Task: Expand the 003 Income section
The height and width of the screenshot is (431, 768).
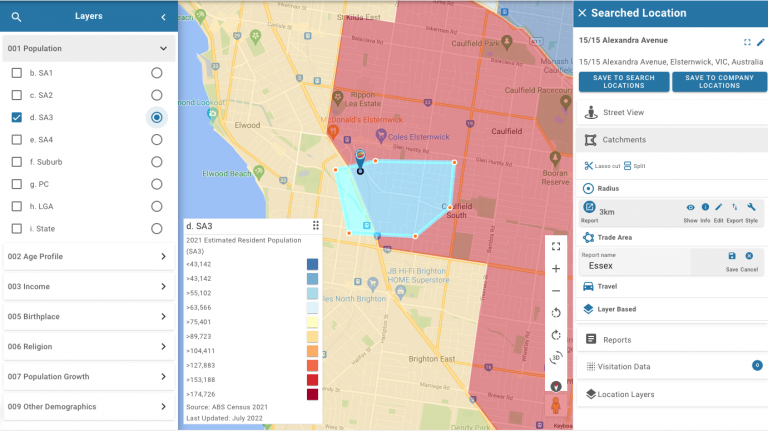Action: [x=163, y=287]
